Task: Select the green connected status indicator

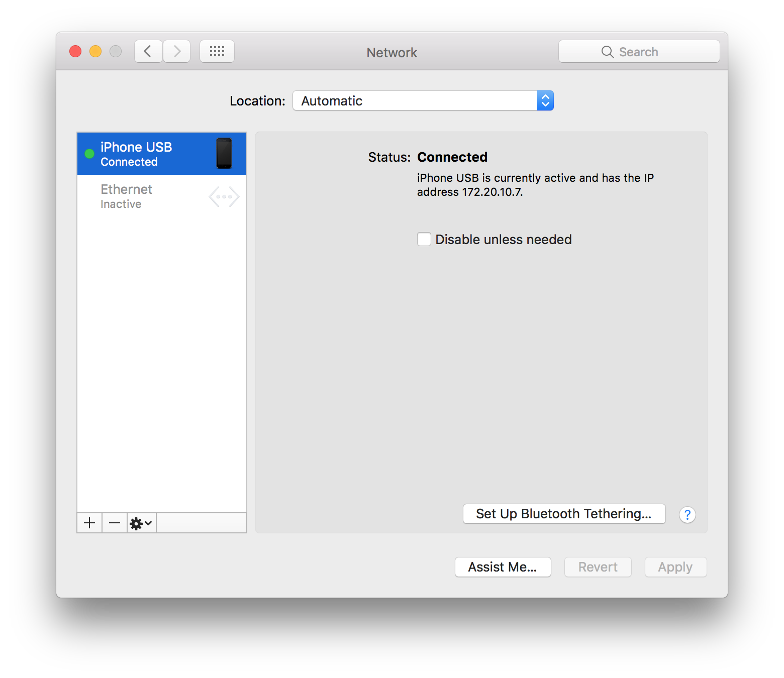Action: [x=89, y=154]
